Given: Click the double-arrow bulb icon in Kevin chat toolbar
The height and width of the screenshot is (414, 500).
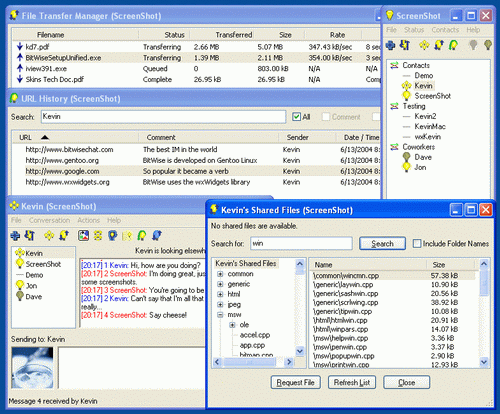Looking at the screenshot, I should pos(30,235).
